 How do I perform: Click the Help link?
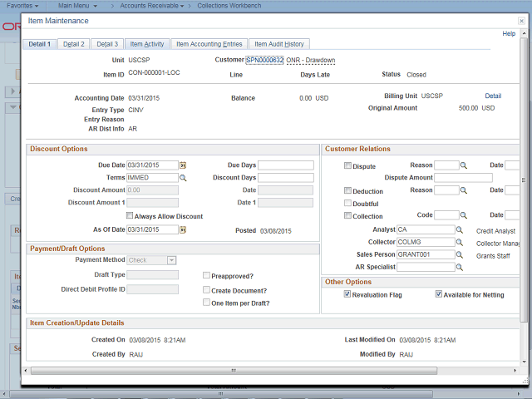(x=509, y=34)
